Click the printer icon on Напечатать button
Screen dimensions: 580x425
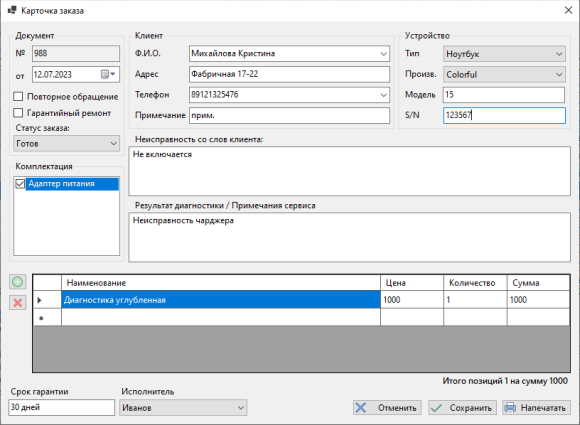click(x=510, y=408)
